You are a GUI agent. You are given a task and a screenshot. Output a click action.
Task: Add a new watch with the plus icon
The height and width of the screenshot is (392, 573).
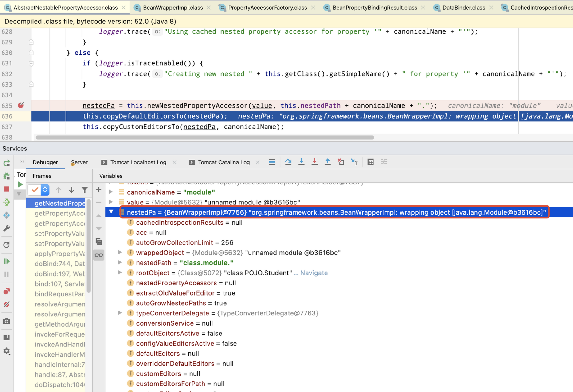[99, 190]
